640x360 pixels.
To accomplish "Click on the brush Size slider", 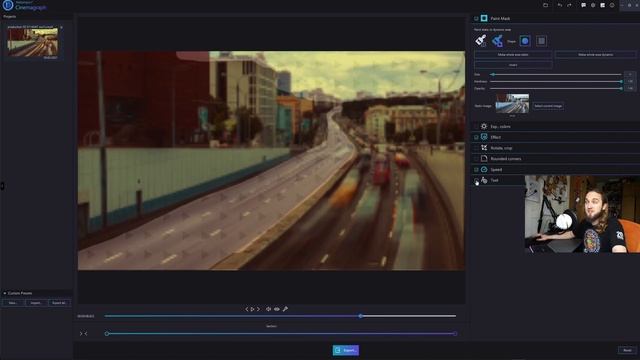I will (x=556, y=74).
